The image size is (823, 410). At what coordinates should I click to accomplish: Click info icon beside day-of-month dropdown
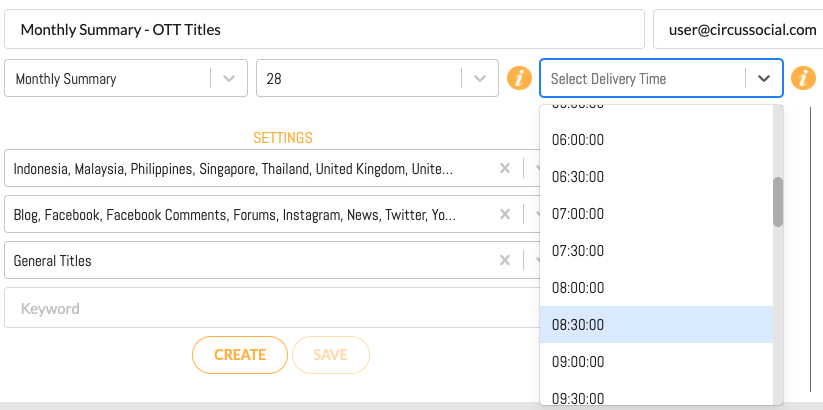pos(519,78)
